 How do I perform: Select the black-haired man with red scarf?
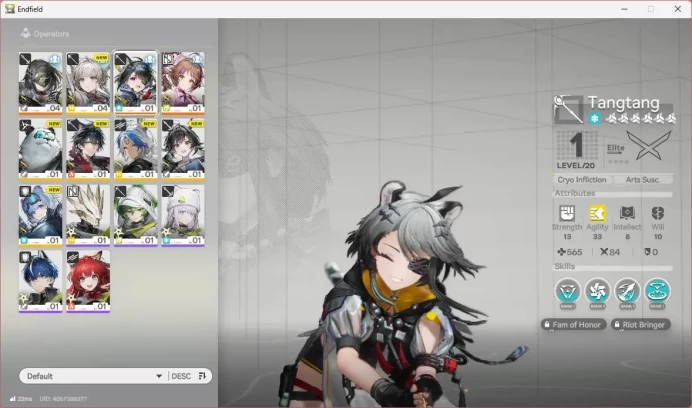88,149
